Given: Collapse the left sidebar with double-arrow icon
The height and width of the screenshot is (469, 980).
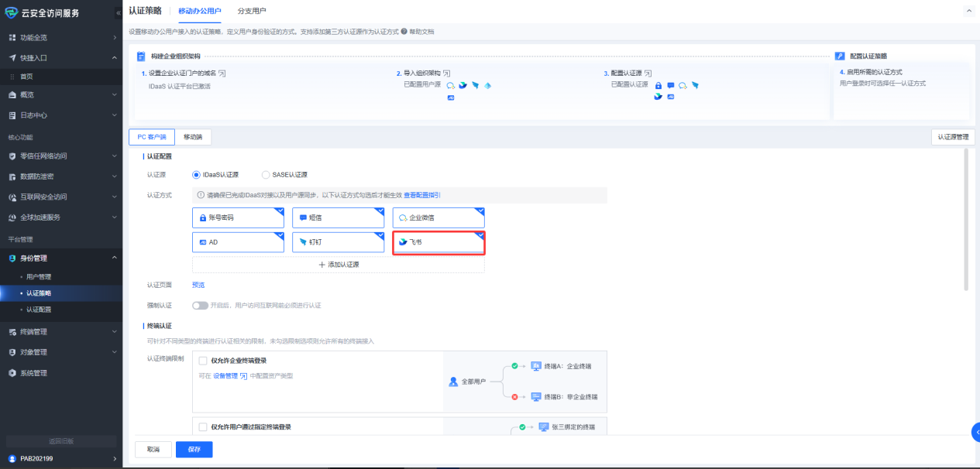Looking at the screenshot, I should 118,12.
